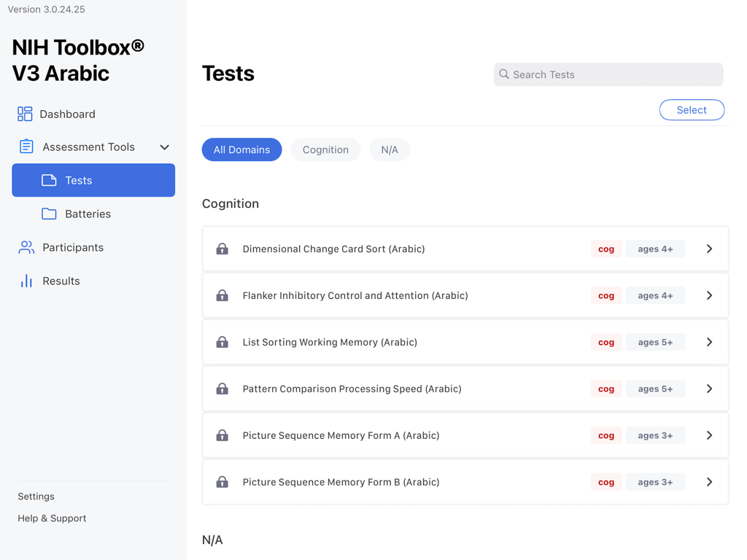Open Batteries via its folder icon
This screenshot has height=560, width=747.
[49, 214]
